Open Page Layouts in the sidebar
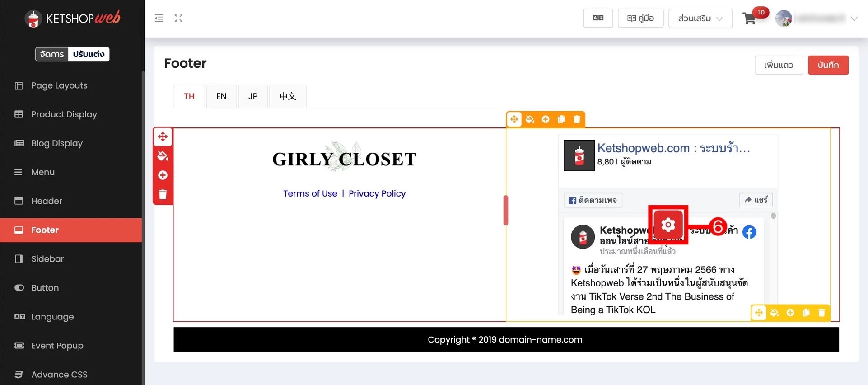This screenshot has height=385, width=868. click(71, 85)
